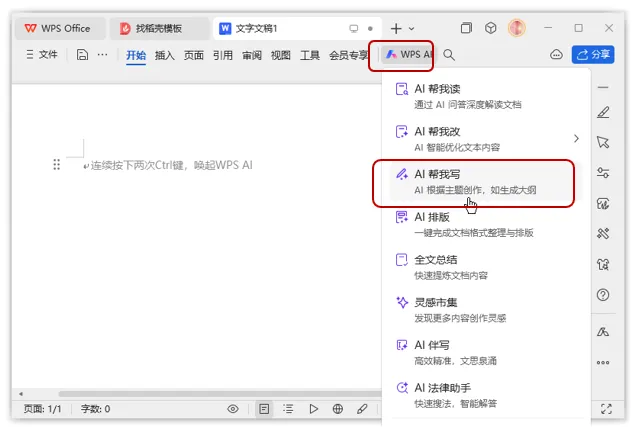Viewport: 632px width, 427px height.
Task: Open the WPS AI menu button
Action: [x=407, y=54]
